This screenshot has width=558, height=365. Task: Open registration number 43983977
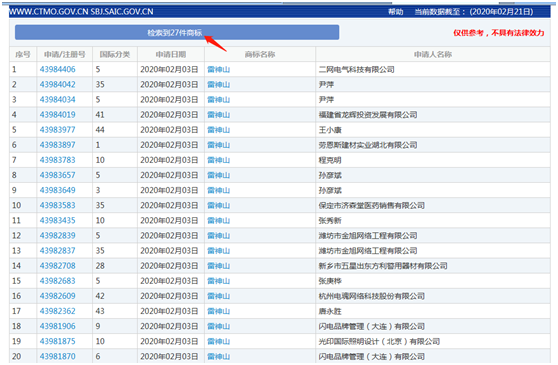coord(58,130)
